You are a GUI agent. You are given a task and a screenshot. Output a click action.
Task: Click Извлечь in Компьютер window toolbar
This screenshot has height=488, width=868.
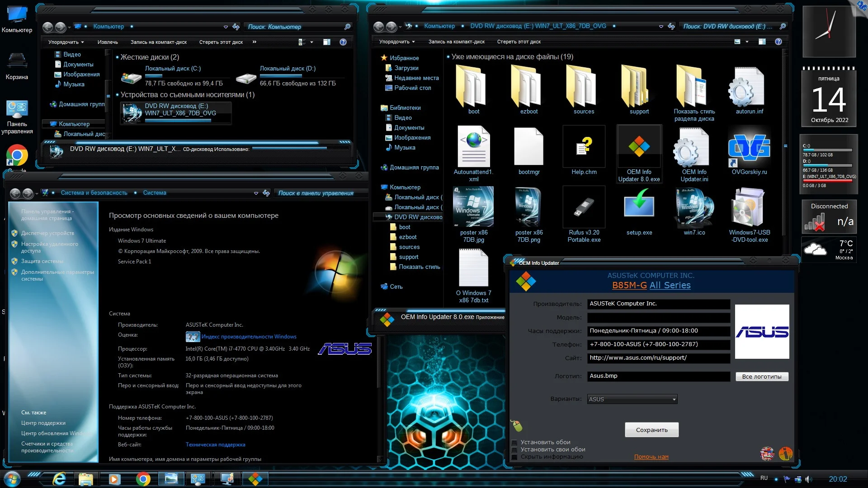108,42
